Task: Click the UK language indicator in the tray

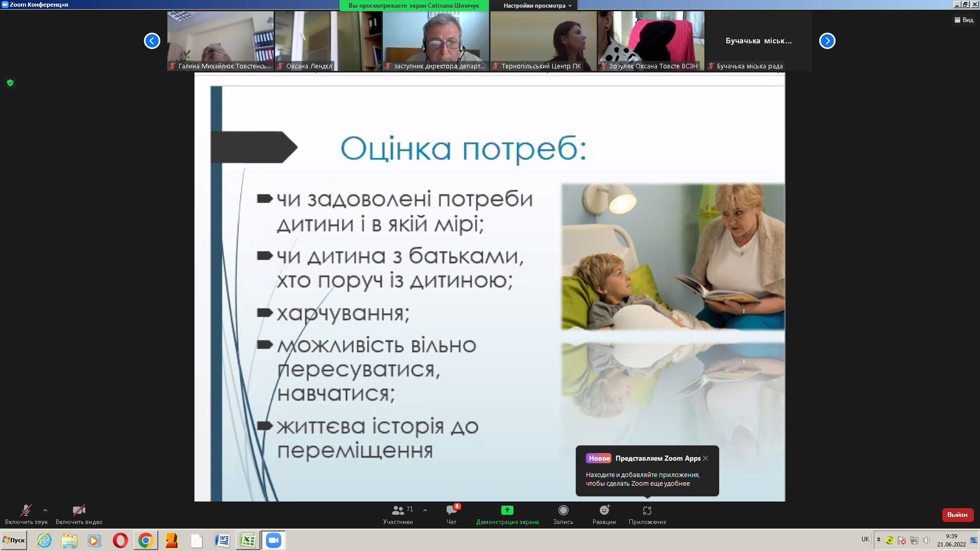Action: point(865,539)
